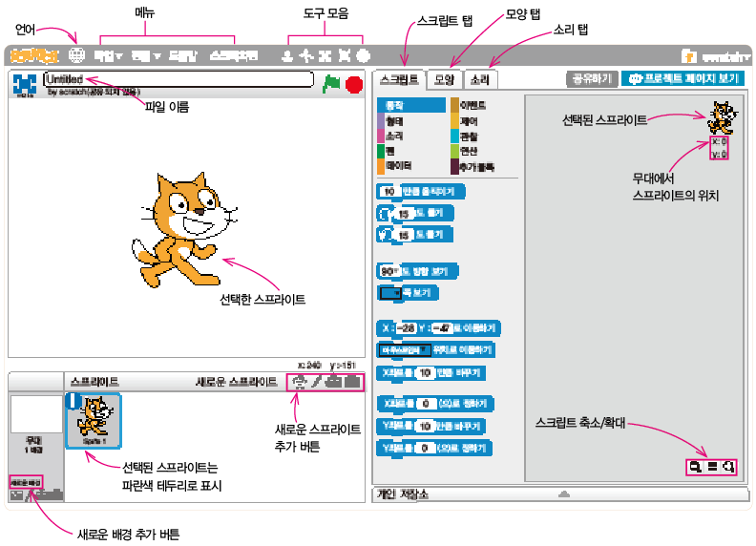
Task: Select the Shrink sprite tool in toolbar
Action: coord(344,56)
